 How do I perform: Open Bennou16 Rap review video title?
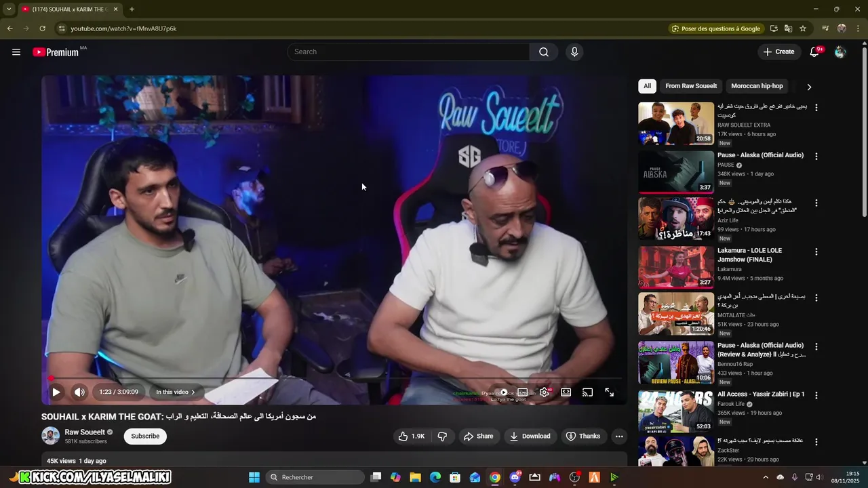click(762, 350)
